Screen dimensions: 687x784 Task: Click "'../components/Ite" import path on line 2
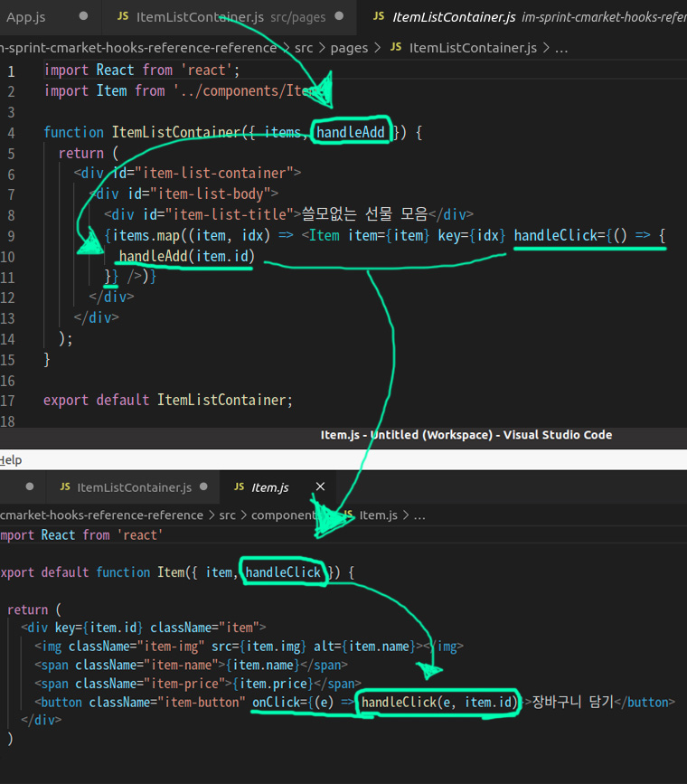pos(242,91)
